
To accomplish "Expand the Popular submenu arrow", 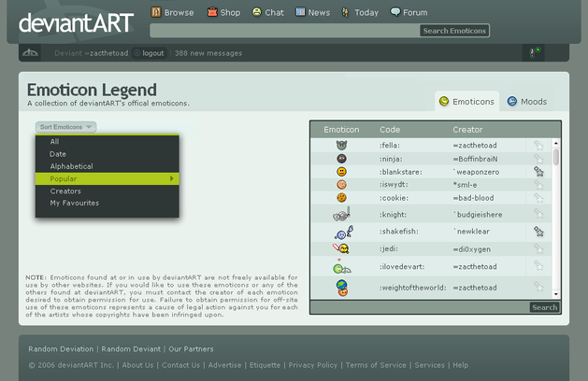I will click(171, 178).
